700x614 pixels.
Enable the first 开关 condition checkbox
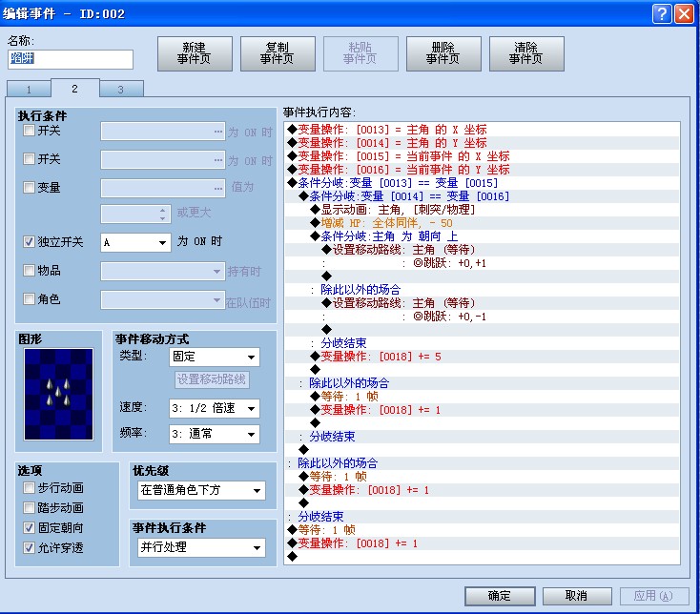(x=29, y=131)
